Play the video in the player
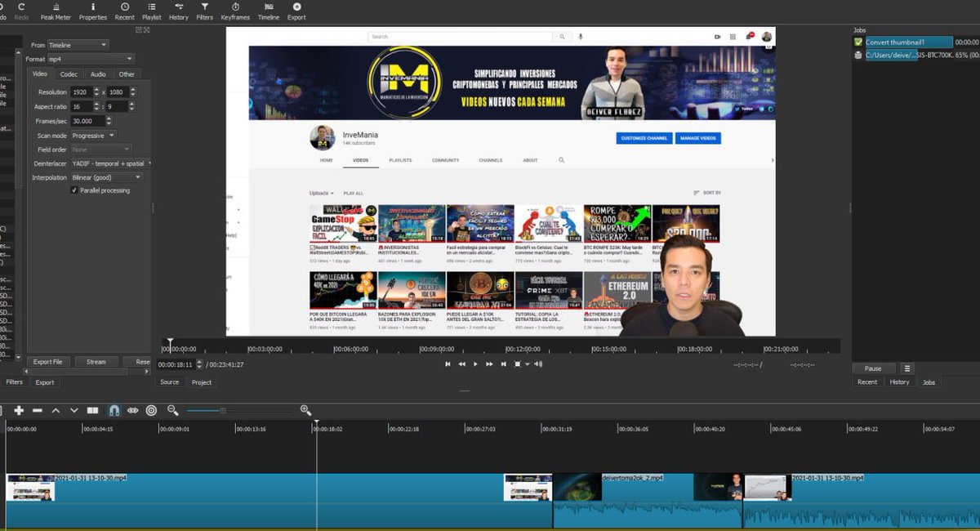This screenshot has width=980, height=531. pyautogui.click(x=475, y=364)
